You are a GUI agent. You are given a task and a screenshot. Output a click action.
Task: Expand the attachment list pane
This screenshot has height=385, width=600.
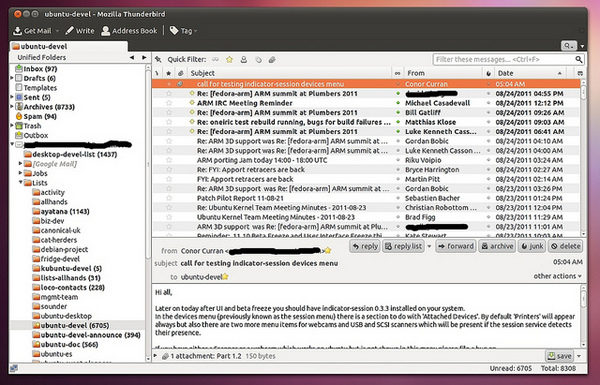coord(156,356)
